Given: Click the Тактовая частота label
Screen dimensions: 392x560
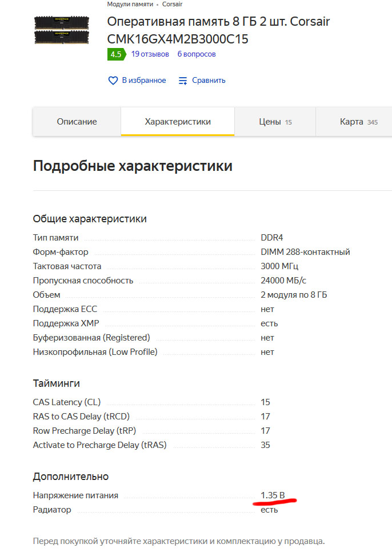Looking at the screenshot, I should click(x=67, y=266).
